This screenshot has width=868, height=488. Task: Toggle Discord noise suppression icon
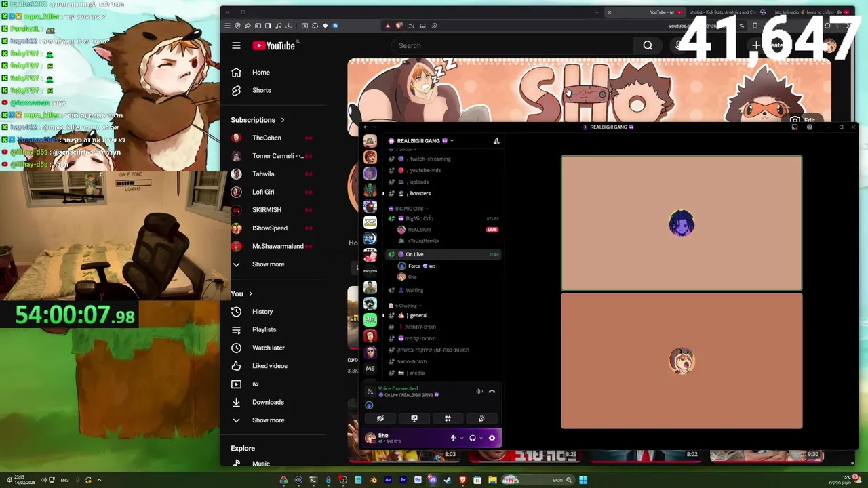(x=479, y=391)
